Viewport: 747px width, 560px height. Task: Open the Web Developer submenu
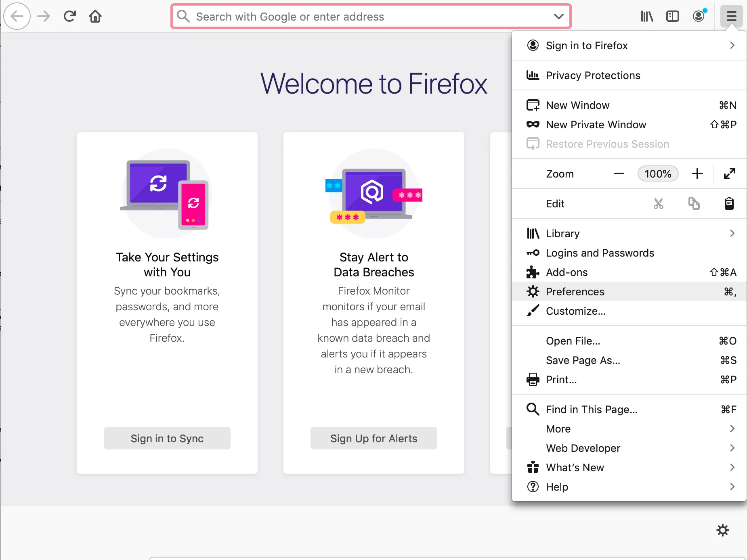(629, 448)
